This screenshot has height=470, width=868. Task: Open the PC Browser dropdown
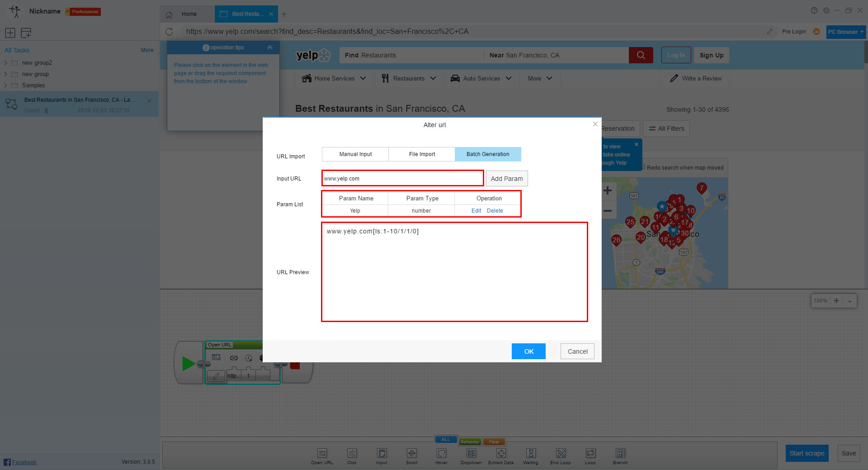coord(846,32)
